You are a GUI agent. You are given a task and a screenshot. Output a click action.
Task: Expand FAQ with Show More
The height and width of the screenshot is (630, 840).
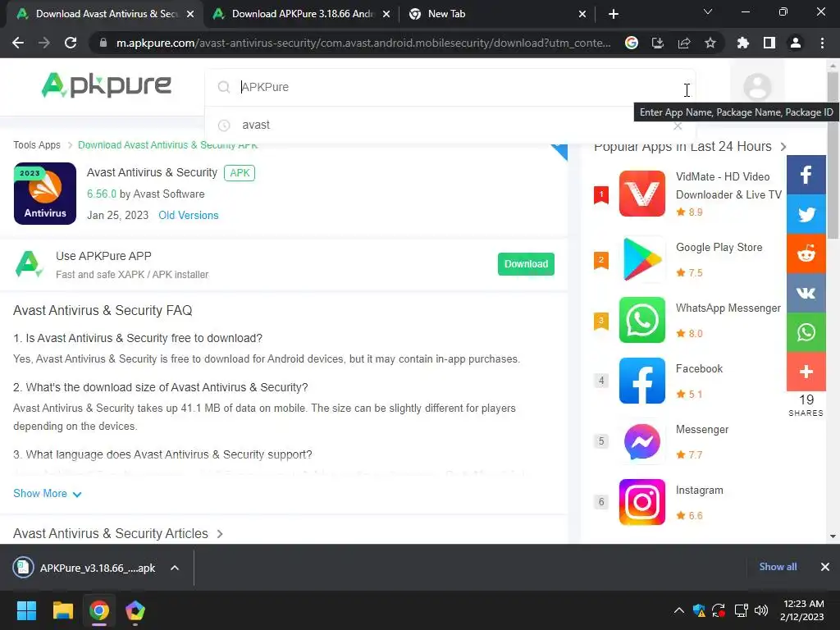click(47, 493)
